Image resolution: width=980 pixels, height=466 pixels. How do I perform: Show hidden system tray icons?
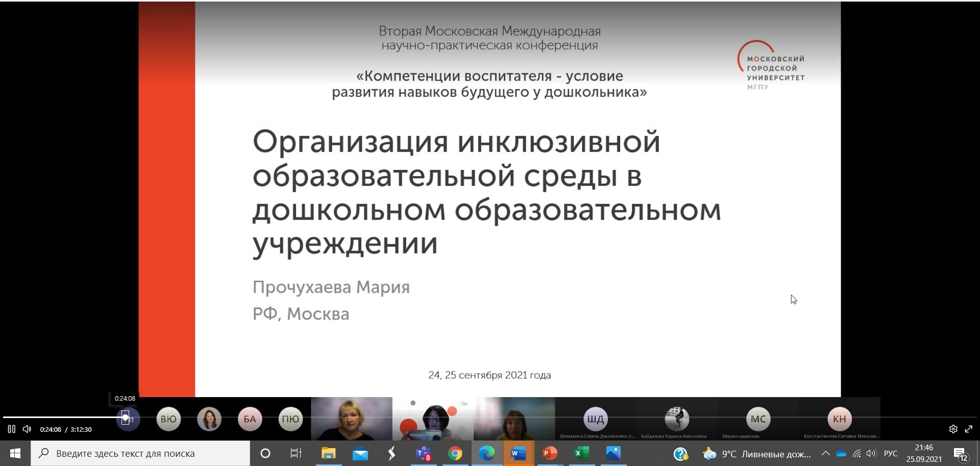pos(825,453)
